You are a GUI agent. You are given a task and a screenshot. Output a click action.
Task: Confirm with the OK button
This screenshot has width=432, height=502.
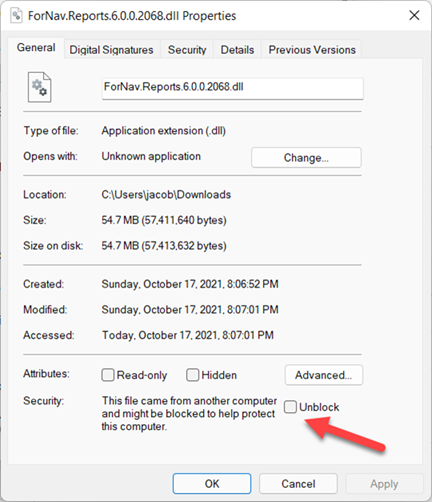pyautogui.click(x=212, y=483)
